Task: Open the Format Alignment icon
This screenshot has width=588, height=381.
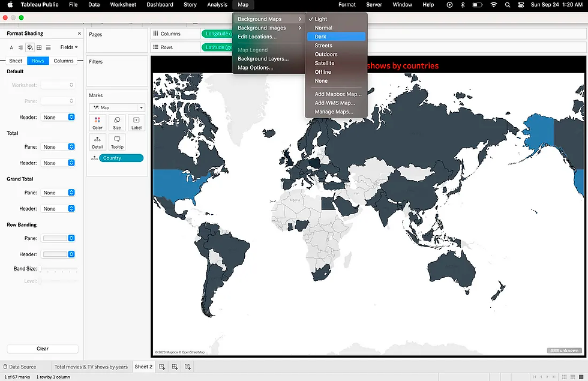Action: coord(20,47)
